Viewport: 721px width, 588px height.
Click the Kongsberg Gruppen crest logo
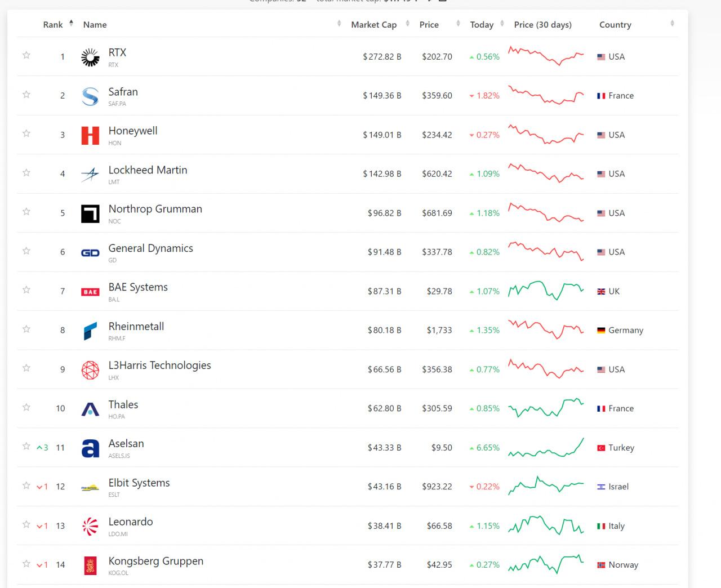tap(90, 565)
